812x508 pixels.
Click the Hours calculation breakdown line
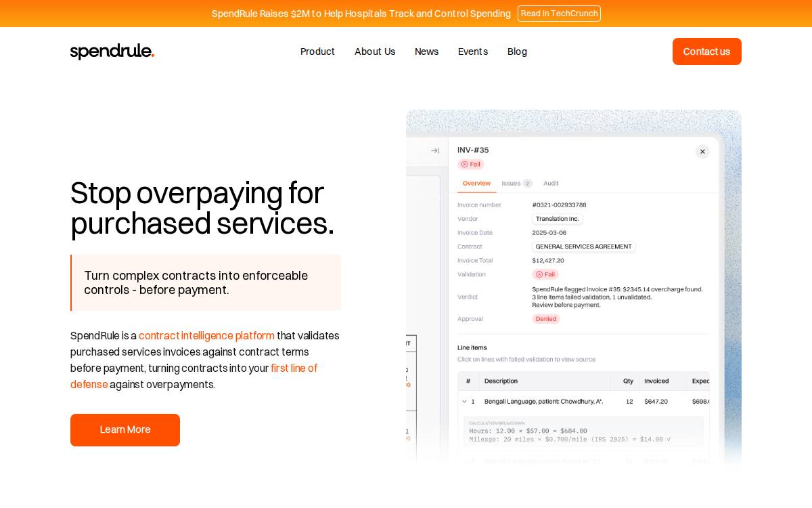[528, 431]
